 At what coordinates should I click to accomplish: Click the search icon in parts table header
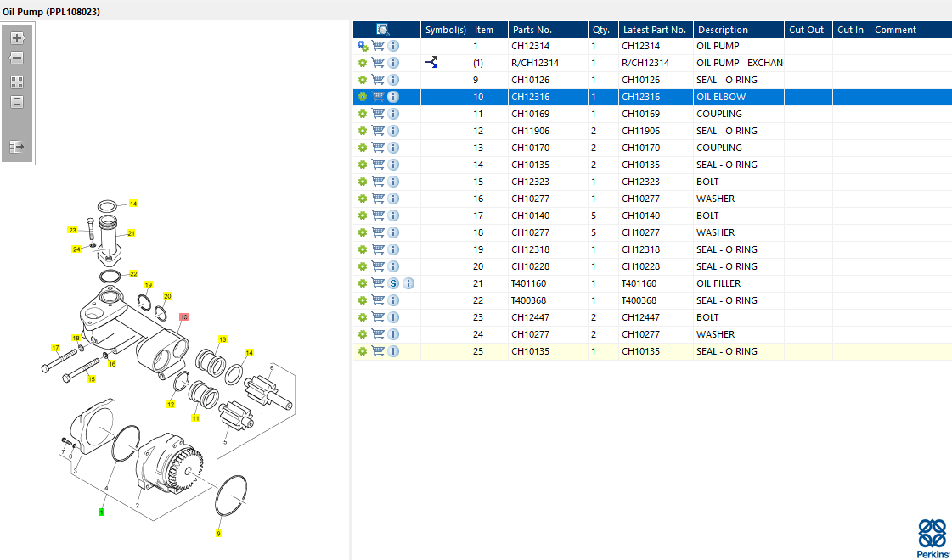383,30
